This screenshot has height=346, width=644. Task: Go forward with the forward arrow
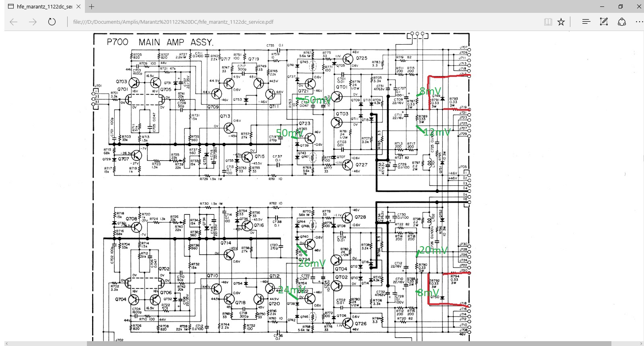tap(33, 22)
